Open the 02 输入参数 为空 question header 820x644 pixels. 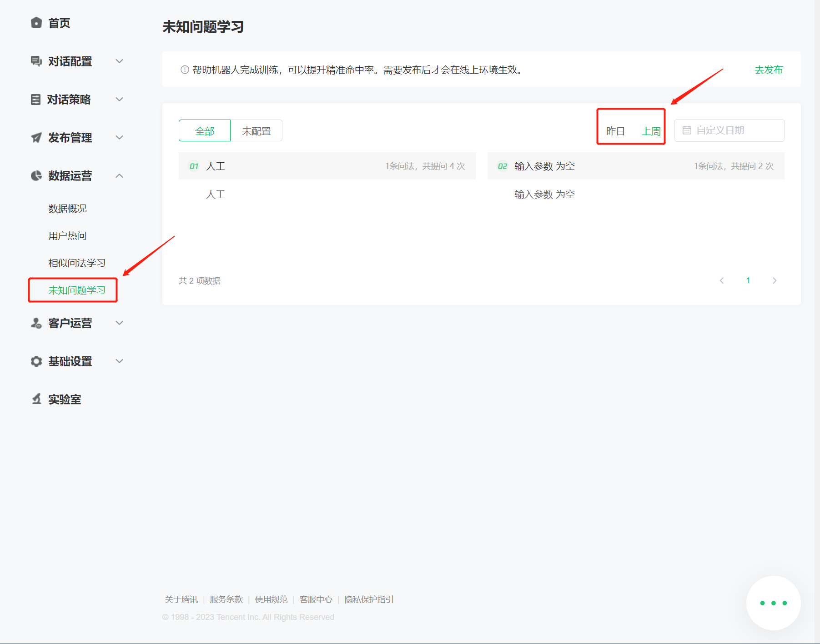point(636,166)
